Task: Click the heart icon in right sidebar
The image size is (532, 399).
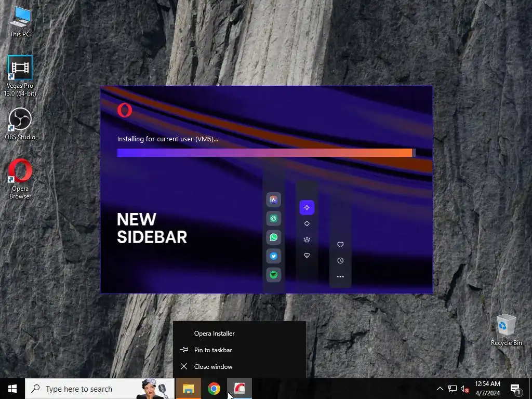Action: (340, 245)
